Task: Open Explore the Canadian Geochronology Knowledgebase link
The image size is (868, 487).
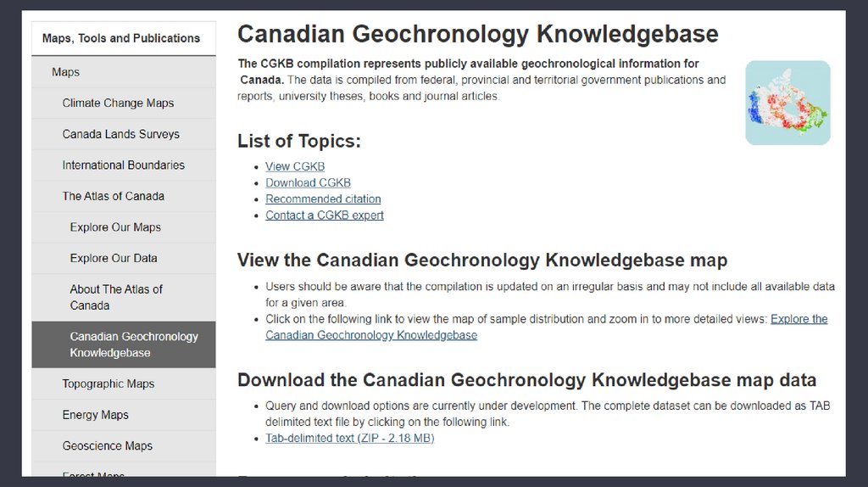Action: pyautogui.click(x=798, y=319)
